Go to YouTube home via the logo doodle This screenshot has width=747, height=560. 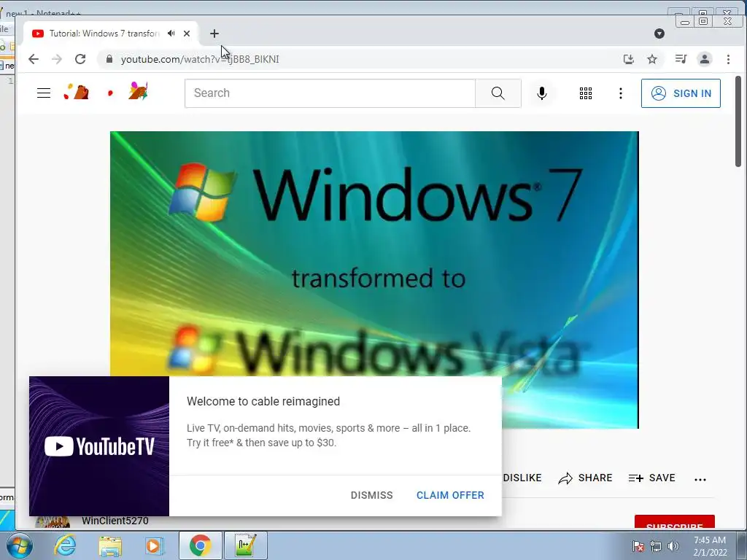(x=106, y=91)
